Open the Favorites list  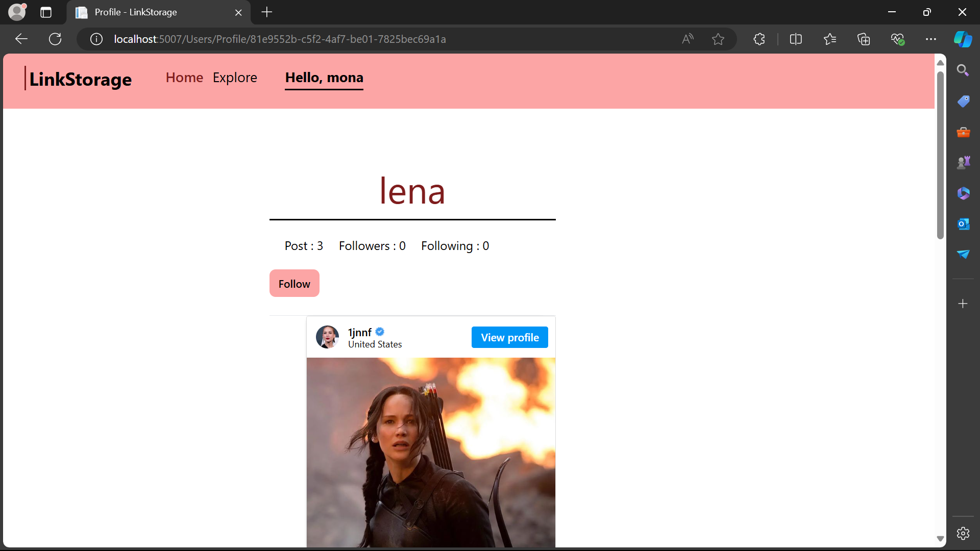830,39
